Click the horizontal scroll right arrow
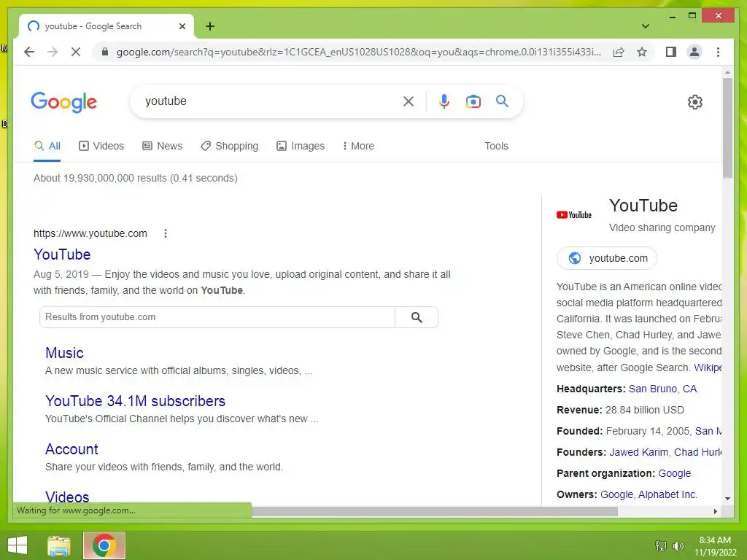 click(x=715, y=511)
